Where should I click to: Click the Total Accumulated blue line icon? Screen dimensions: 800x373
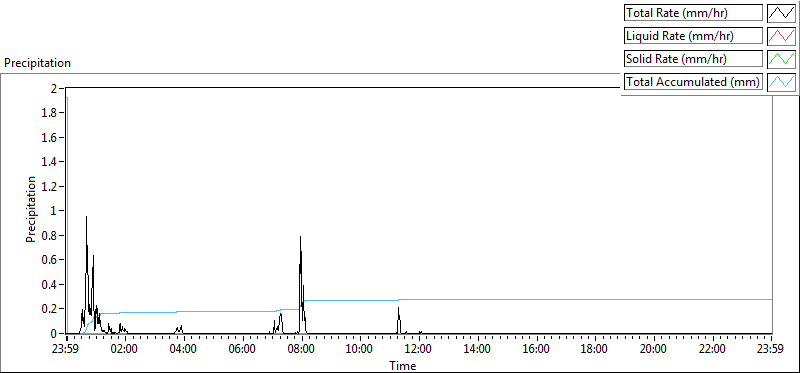[782, 82]
